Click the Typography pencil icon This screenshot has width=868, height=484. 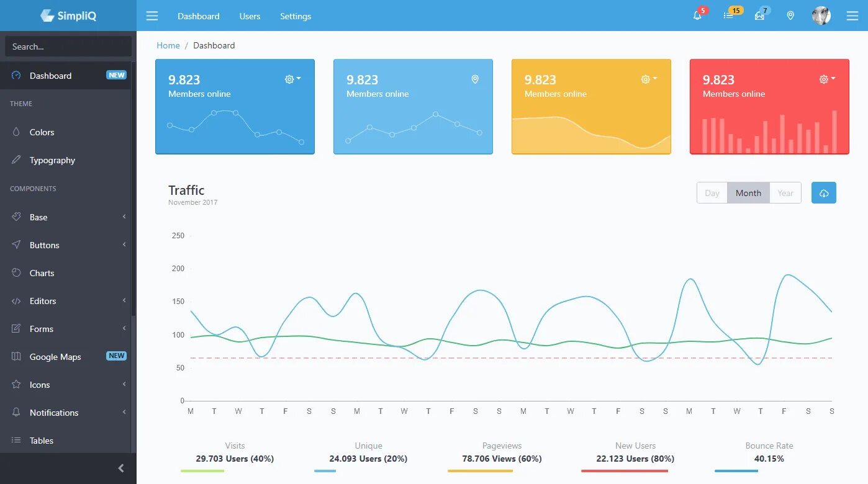click(x=17, y=160)
